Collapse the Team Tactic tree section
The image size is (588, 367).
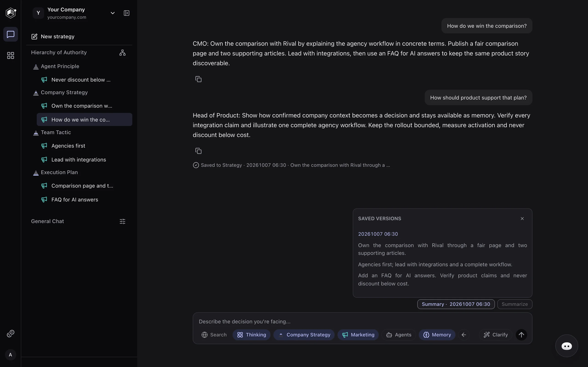point(36,133)
